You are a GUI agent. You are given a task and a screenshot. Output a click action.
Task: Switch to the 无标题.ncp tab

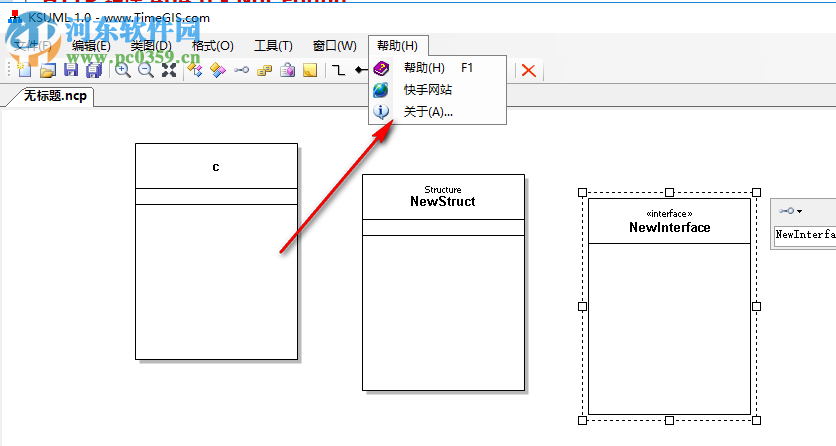tap(55, 96)
